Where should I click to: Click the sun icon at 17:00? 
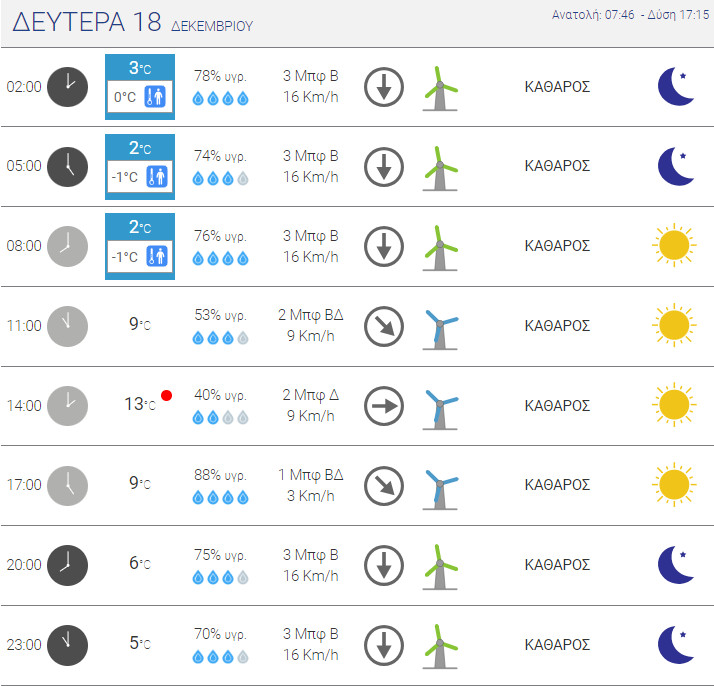673,485
